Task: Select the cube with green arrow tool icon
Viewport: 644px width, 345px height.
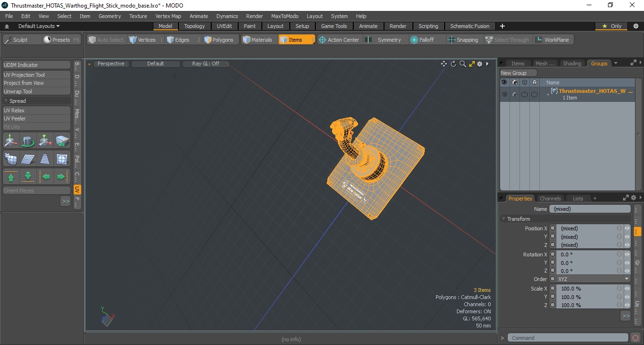Action: [x=63, y=141]
